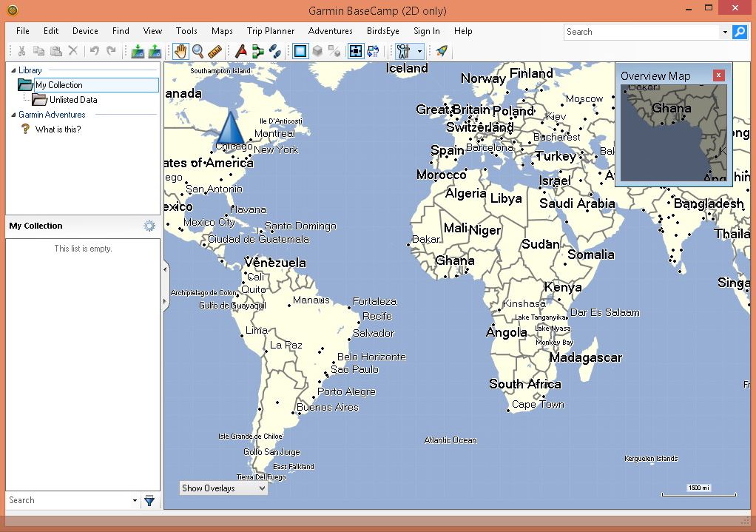Screen dimensions: 756x532
Task: Open the View menu
Action: (x=152, y=31)
